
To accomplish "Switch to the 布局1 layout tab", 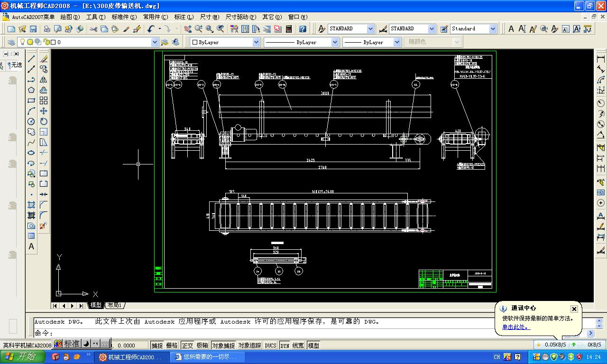I will click(x=114, y=305).
